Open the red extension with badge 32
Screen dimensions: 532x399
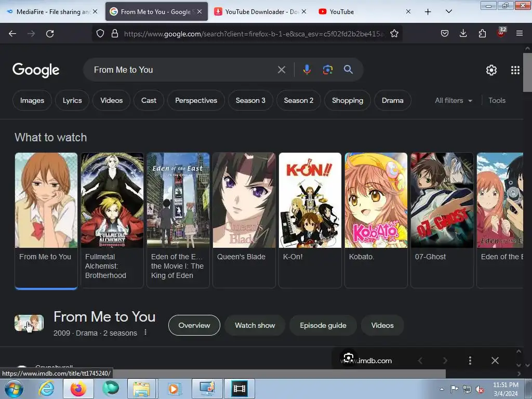point(501,33)
